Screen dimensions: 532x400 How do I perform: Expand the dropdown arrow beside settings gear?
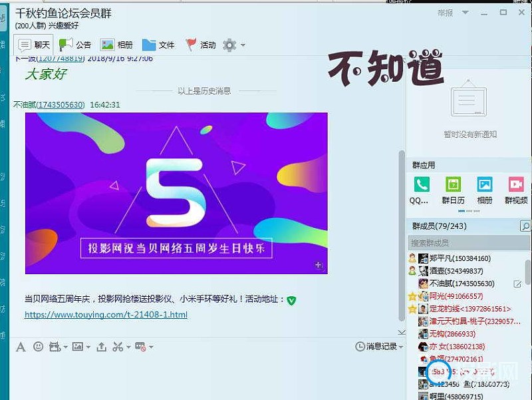click(243, 45)
